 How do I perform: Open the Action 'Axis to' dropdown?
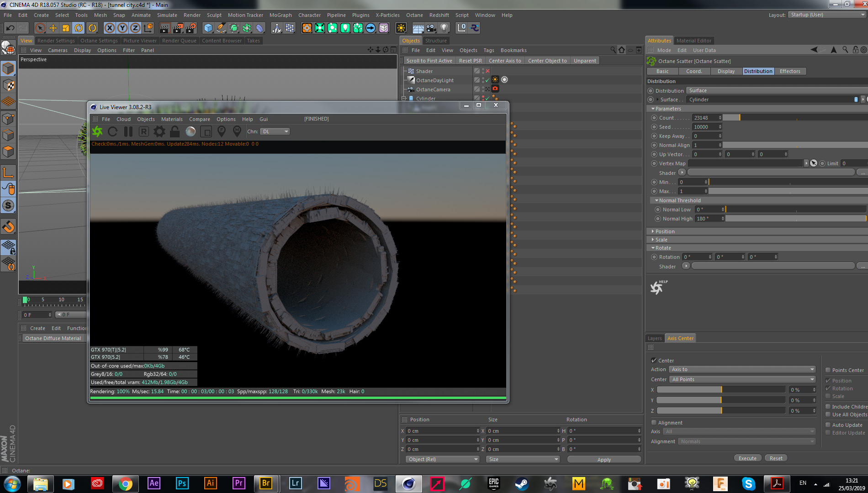(x=742, y=369)
